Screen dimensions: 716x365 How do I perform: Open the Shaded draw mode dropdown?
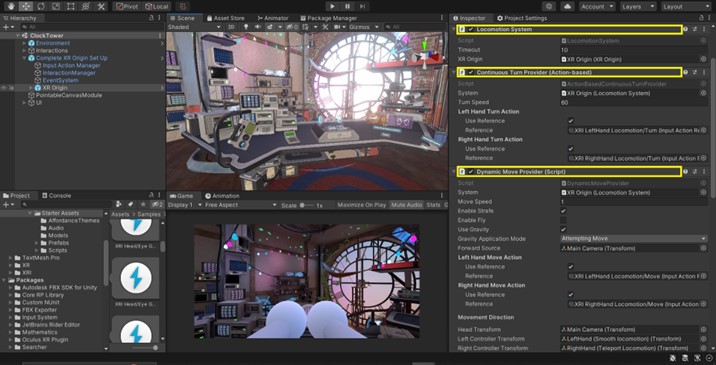click(x=195, y=27)
